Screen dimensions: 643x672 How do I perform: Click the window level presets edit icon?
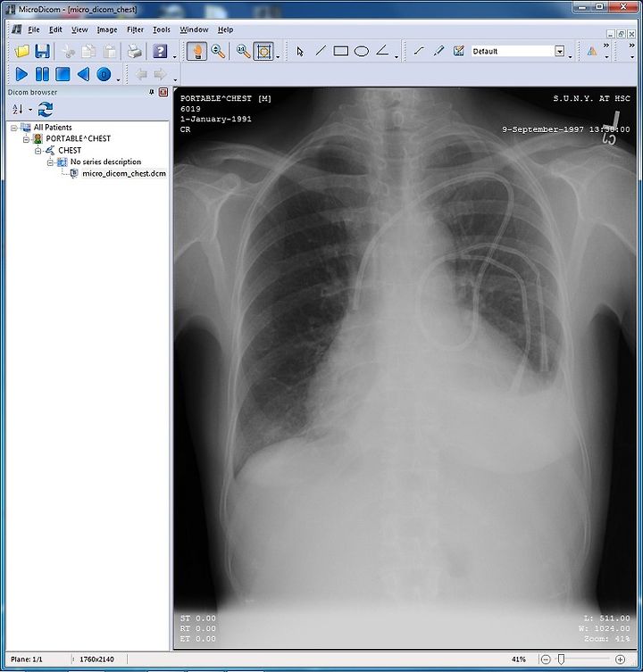point(459,51)
